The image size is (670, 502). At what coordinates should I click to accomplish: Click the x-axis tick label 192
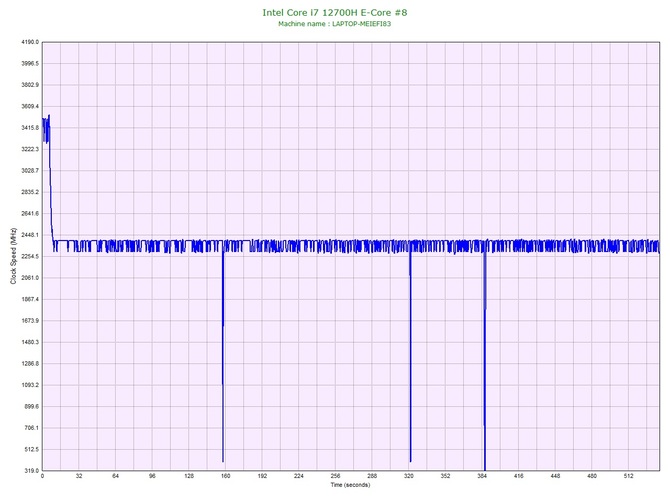[262, 476]
